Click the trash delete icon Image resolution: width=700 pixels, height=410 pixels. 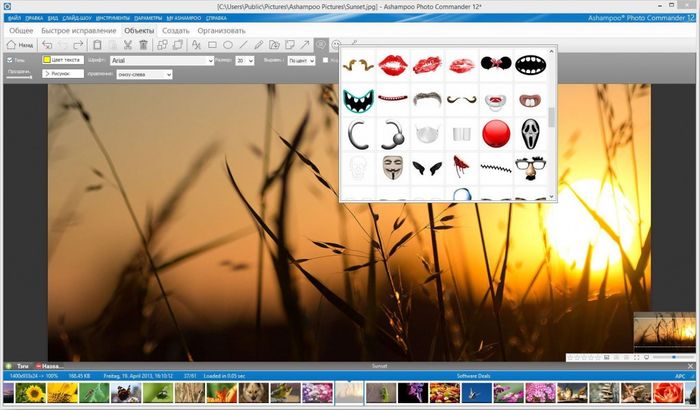143,45
